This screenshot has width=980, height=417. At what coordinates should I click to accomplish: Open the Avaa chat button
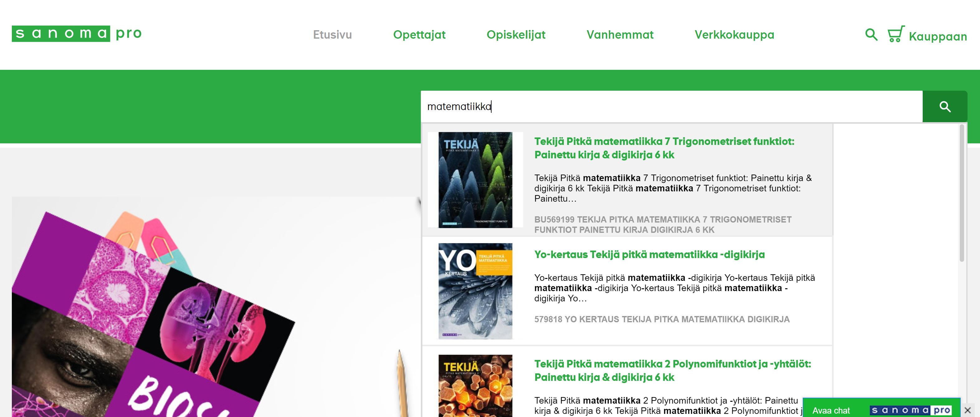click(831, 410)
